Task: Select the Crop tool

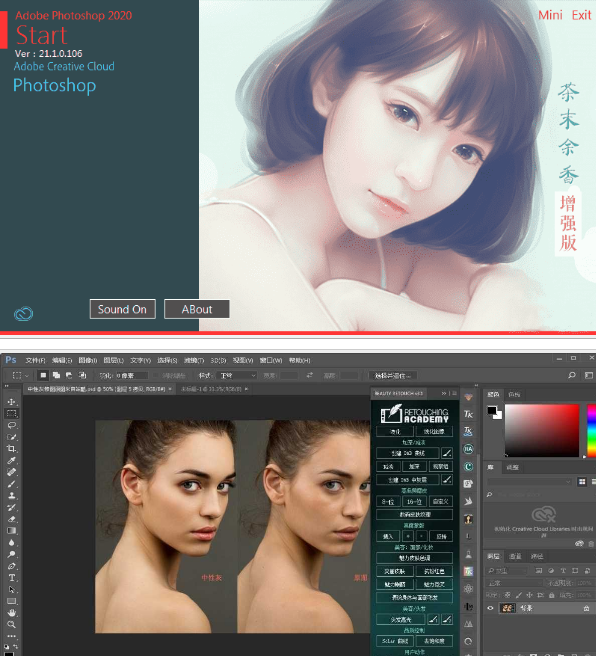Action: point(11,449)
